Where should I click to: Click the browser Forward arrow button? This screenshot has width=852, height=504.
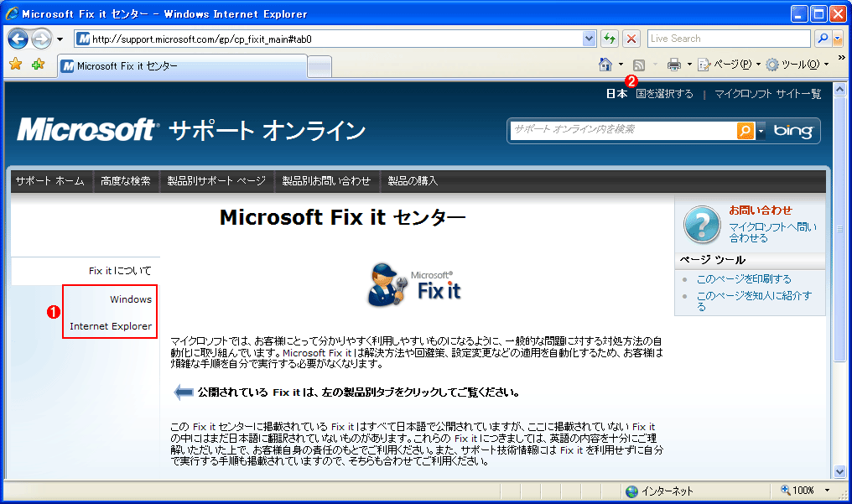tap(41, 39)
